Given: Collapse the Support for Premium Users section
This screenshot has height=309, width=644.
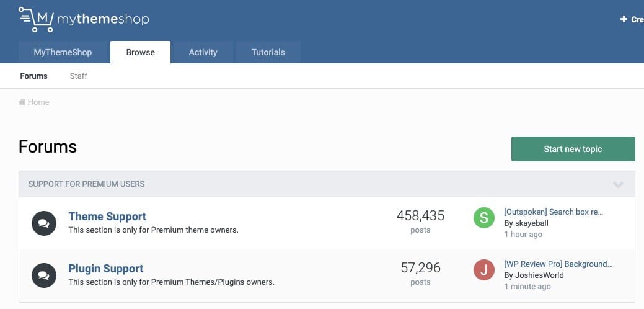Looking at the screenshot, I should point(618,184).
